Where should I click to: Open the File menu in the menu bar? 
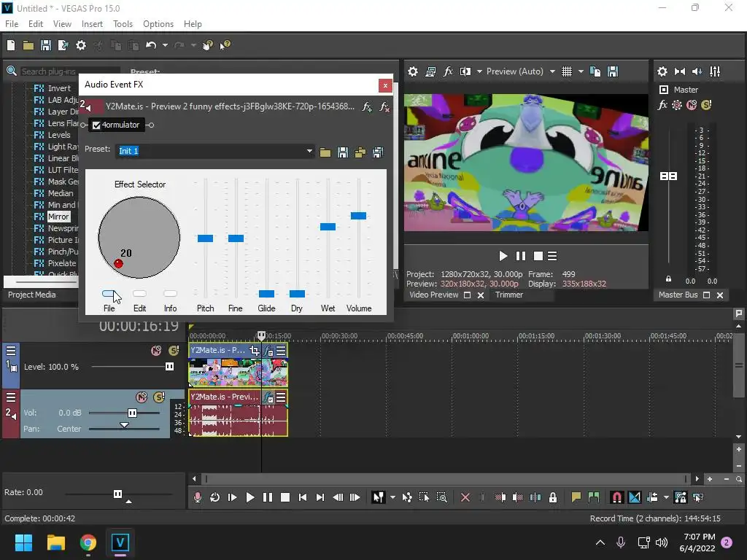(x=12, y=24)
